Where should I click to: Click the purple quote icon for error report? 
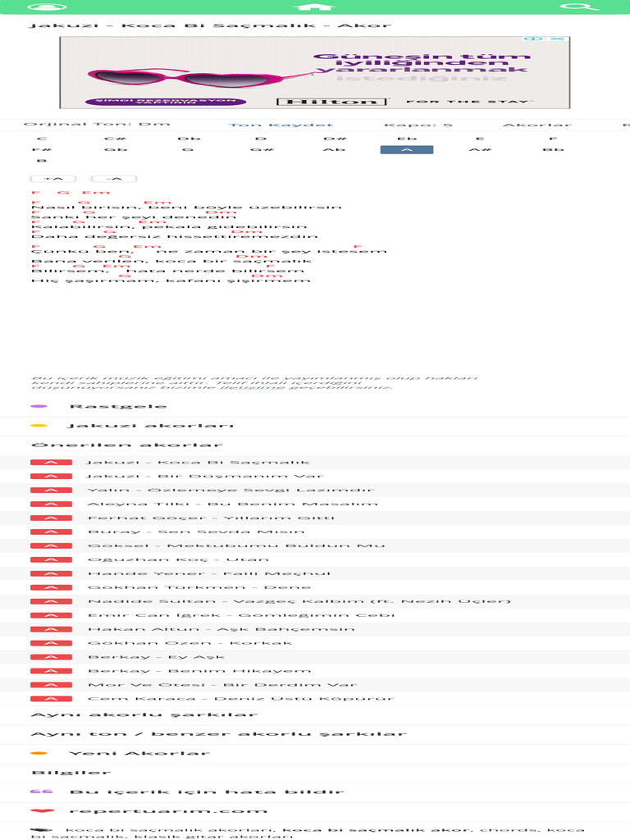point(41,792)
